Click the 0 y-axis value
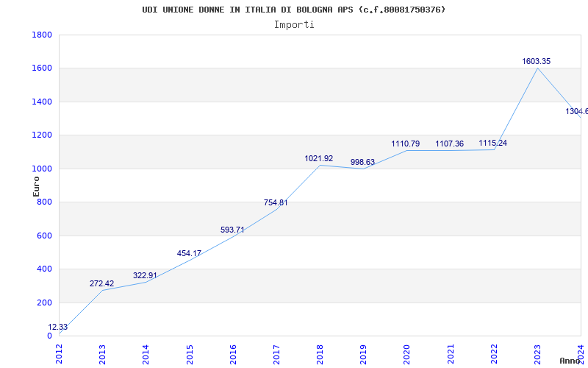The height and width of the screenshot is (368, 588). click(49, 336)
